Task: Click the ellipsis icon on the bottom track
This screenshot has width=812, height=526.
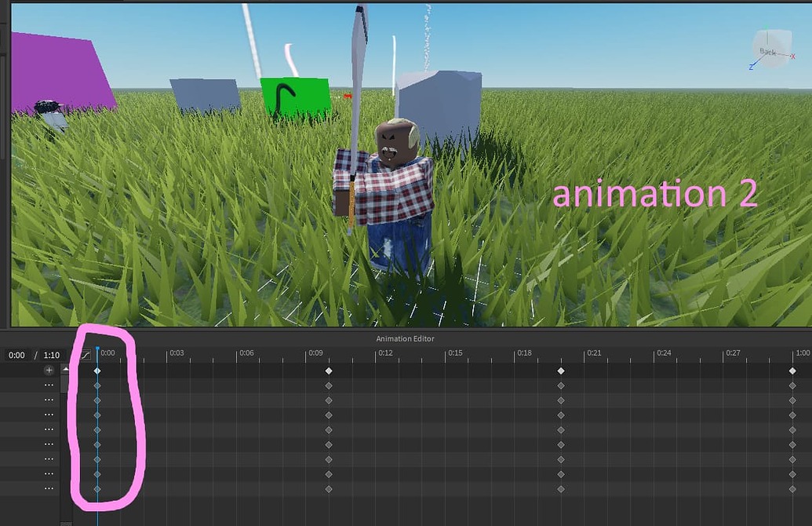Action: pos(48,487)
